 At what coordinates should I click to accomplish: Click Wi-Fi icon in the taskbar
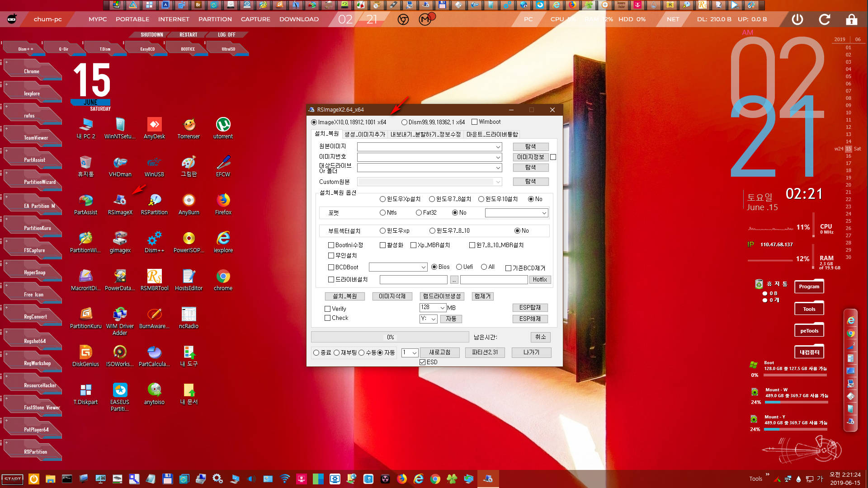coord(285,479)
